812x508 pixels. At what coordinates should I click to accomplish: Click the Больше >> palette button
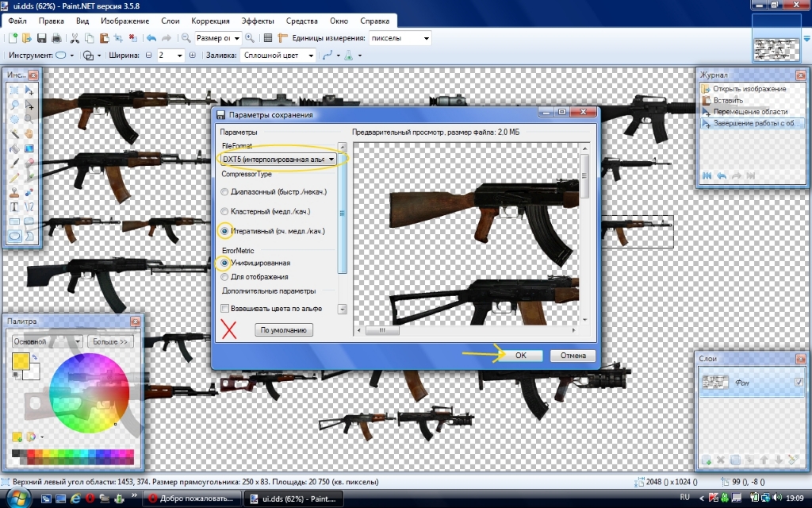pyautogui.click(x=109, y=341)
